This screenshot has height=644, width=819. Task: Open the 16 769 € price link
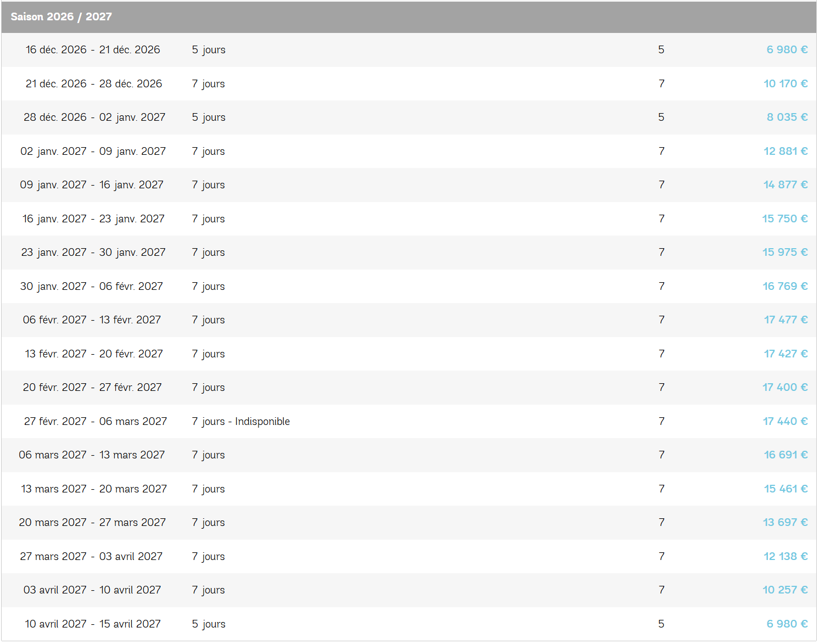[x=785, y=287]
